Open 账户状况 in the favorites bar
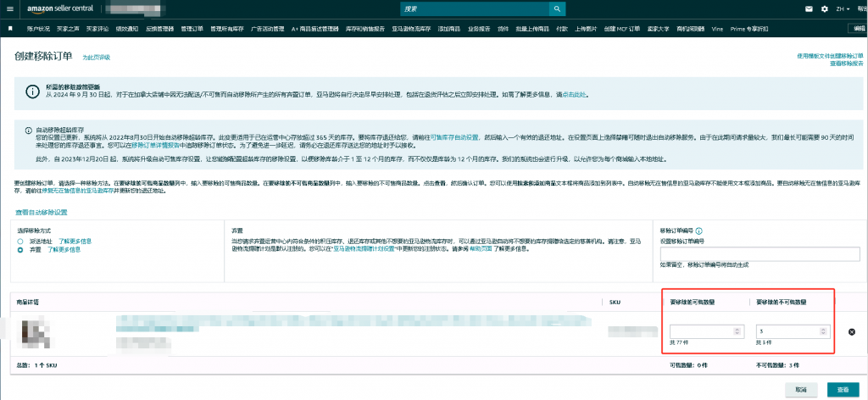 [x=37, y=29]
